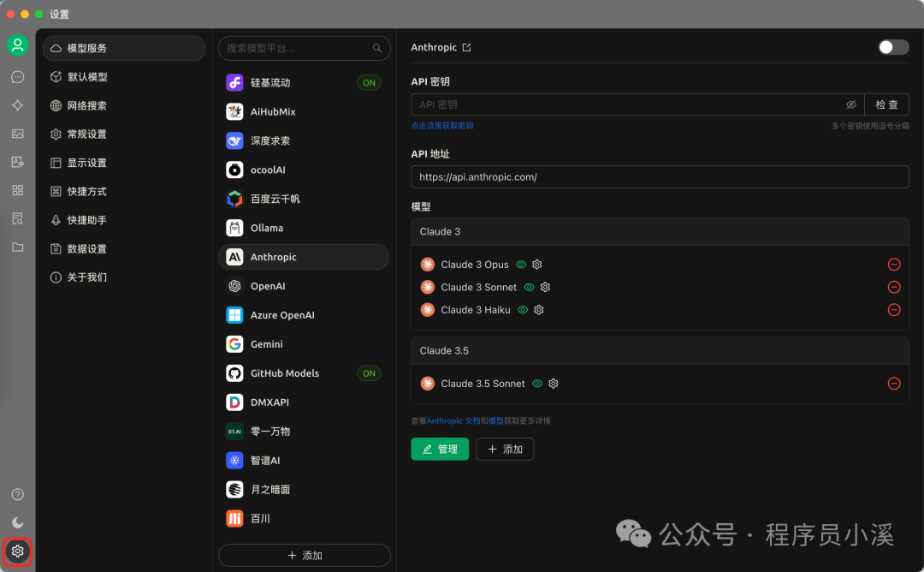
Task: Open the 默认模型 settings section
Action: (124, 77)
